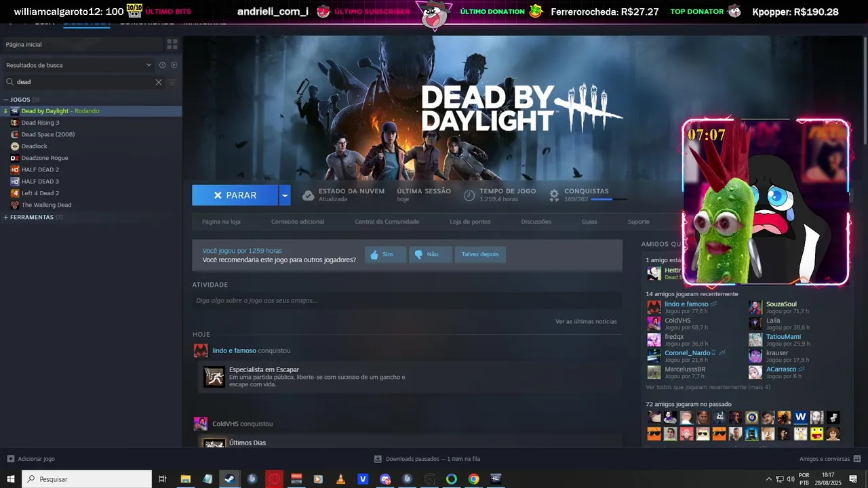Viewport: 868px width, 488px height.
Task: Click the cloud status checkmark icon
Action: point(308,195)
